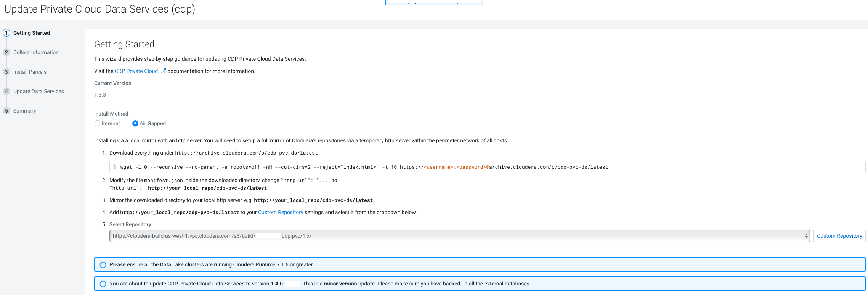Screen dimensions: 868x295
Task: Select the Air Gapped install method
Action: click(x=135, y=123)
